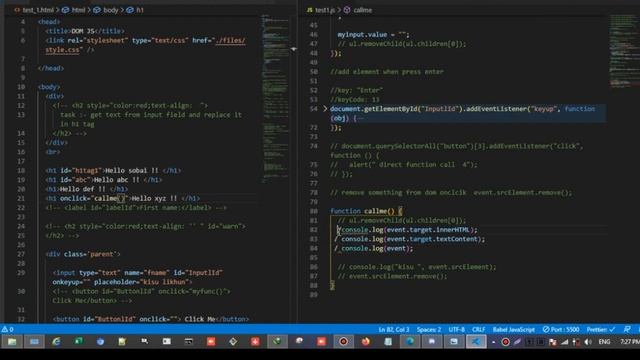This screenshot has height=360, width=640.
Task: Click the JS file icon beside test1.js
Action: point(310,10)
